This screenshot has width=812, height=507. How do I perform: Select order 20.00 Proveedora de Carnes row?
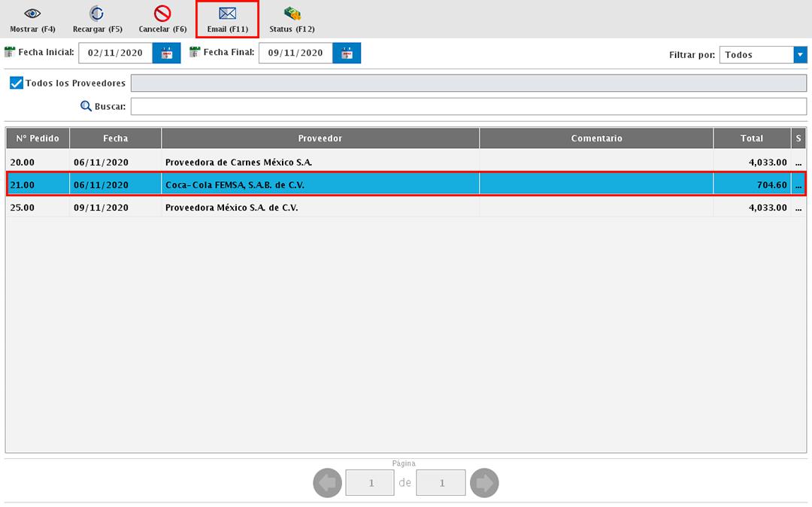(x=320, y=162)
